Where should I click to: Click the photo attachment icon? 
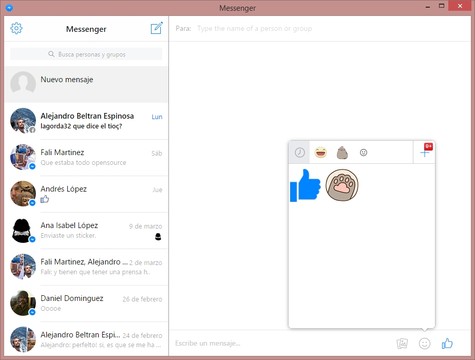[402, 343]
